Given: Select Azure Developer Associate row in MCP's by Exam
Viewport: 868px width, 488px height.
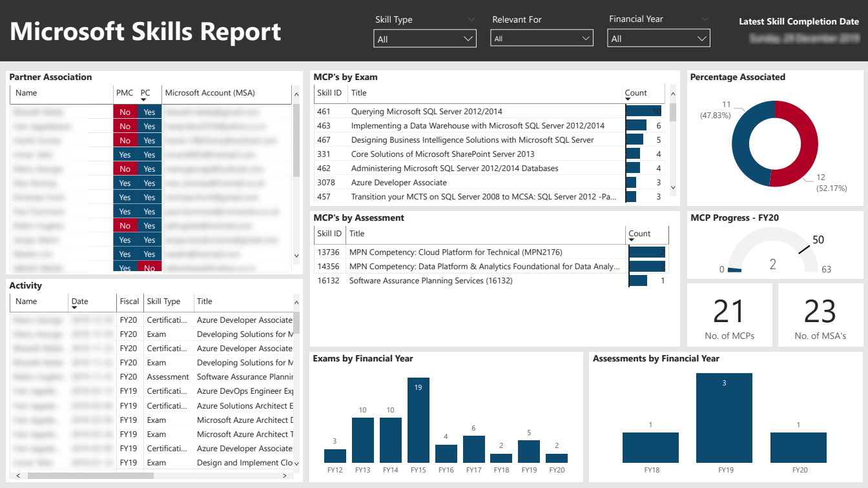Looking at the screenshot, I should point(490,182).
